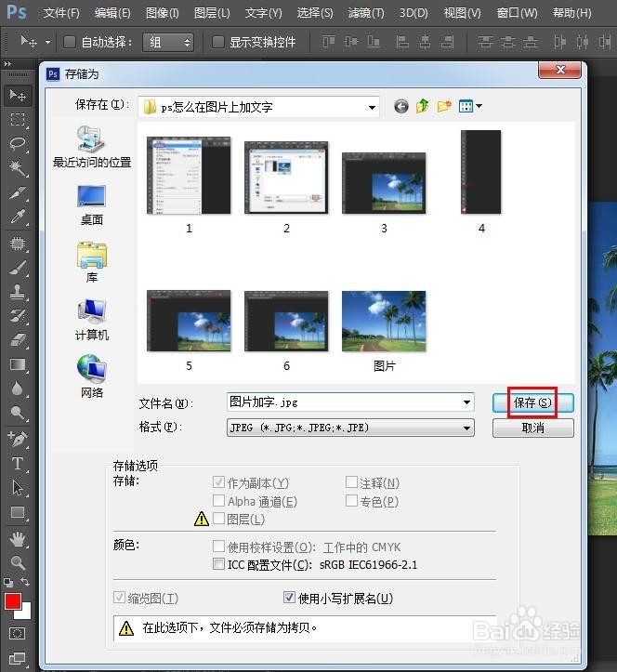Click the 保存(S) button
Viewport: 617px width, 672px height.
[x=532, y=402]
